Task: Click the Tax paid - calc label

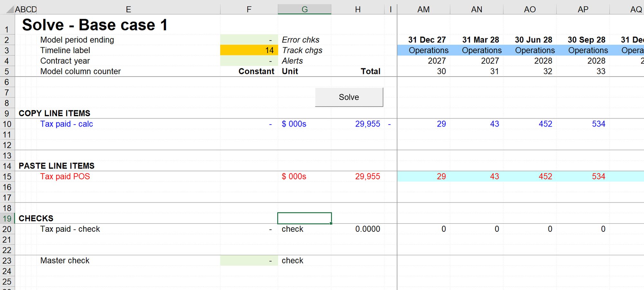Action: coord(66,124)
